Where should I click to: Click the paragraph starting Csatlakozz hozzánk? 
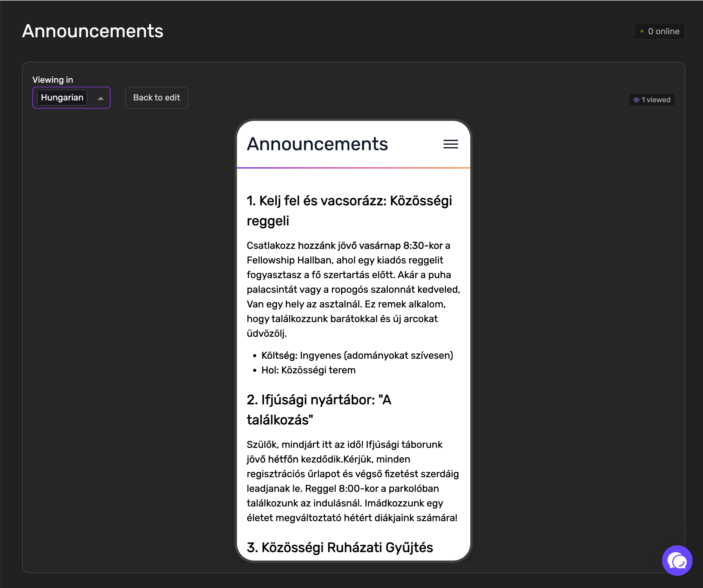tap(354, 289)
